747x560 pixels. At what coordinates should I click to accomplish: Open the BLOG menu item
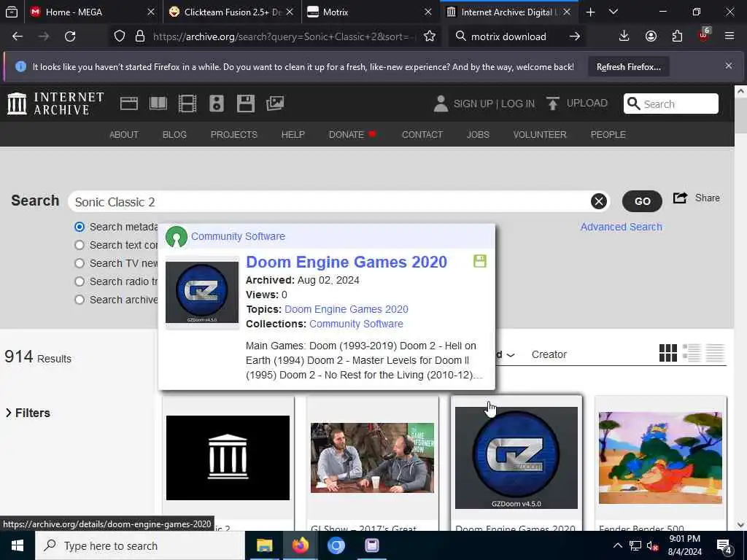click(x=174, y=135)
